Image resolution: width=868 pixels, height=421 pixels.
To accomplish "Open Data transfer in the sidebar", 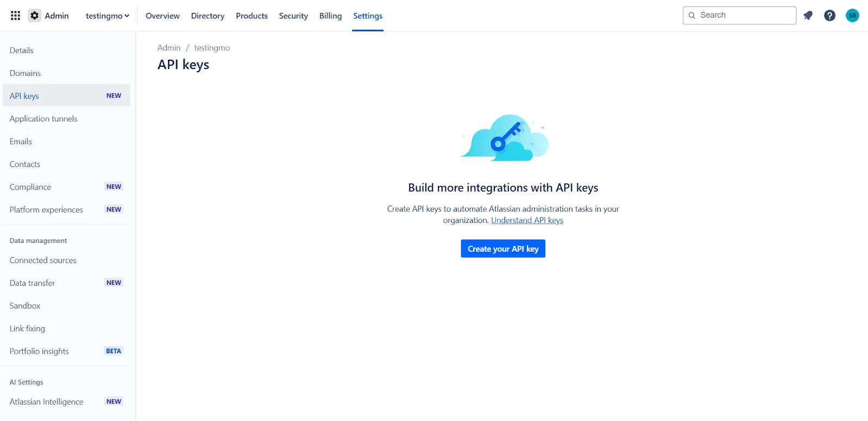I will (x=66, y=283).
